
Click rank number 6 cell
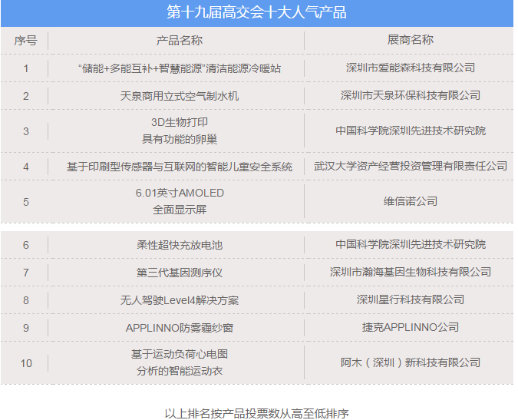click(26, 245)
